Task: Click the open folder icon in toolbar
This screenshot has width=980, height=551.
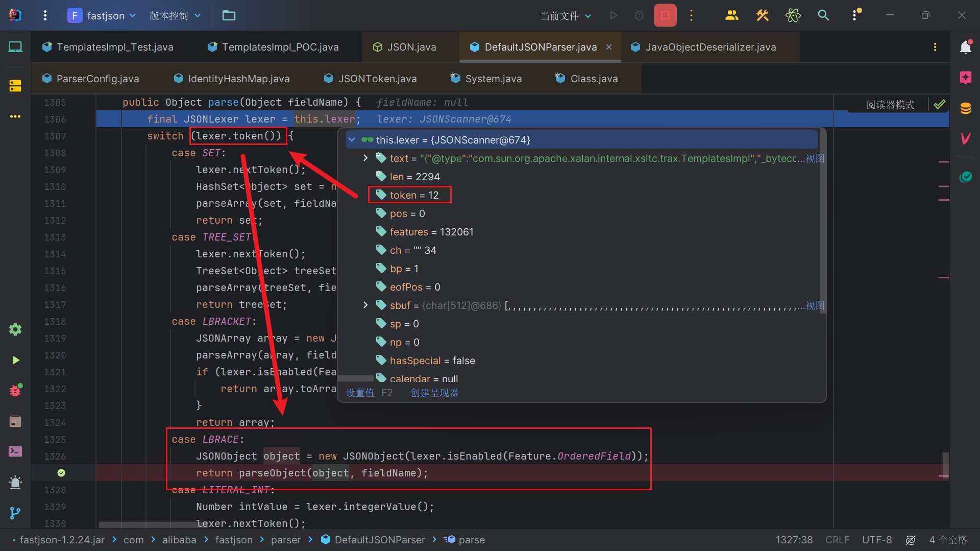Action: (x=229, y=15)
